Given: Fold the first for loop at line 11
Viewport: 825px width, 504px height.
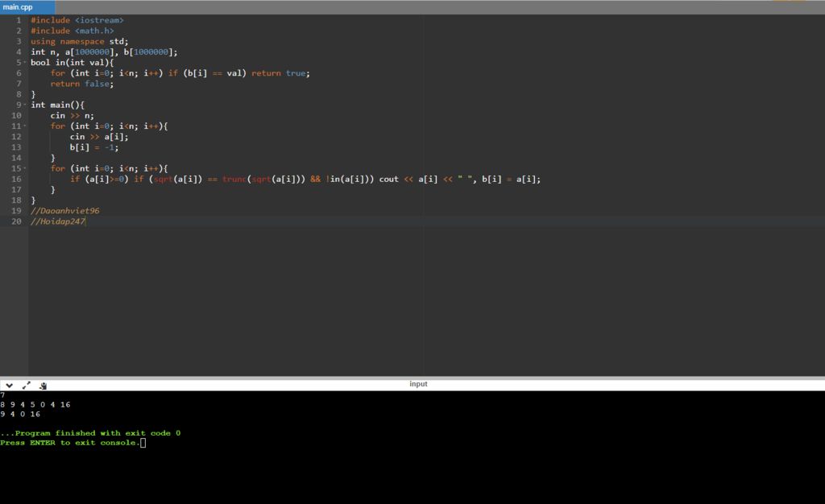Looking at the screenshot, I should [25, 126].
